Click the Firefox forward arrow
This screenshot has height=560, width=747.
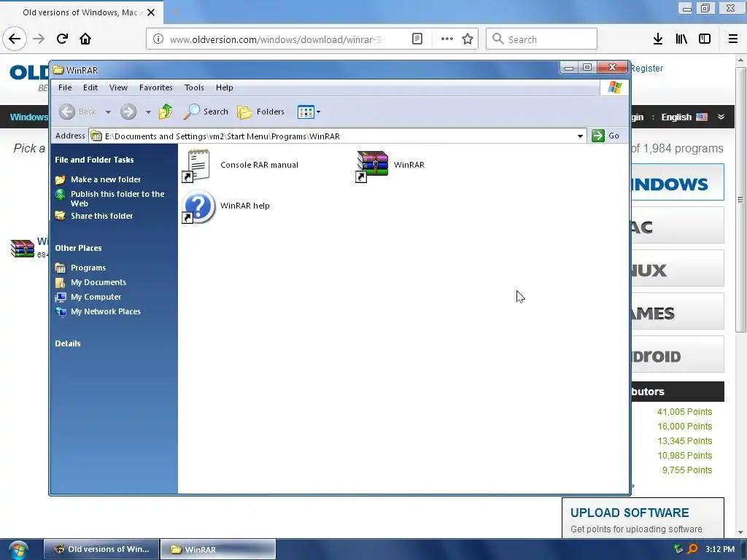coord(39,39)
